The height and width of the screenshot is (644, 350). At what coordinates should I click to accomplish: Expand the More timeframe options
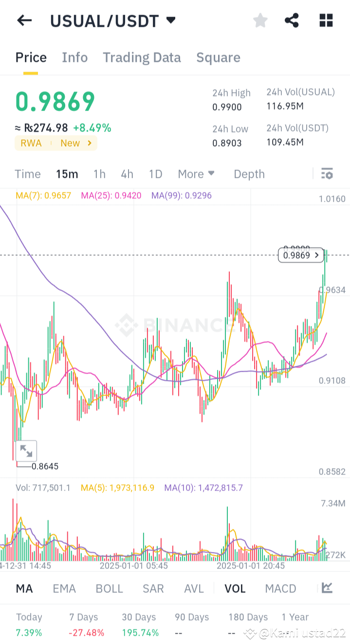pos(196,173)
